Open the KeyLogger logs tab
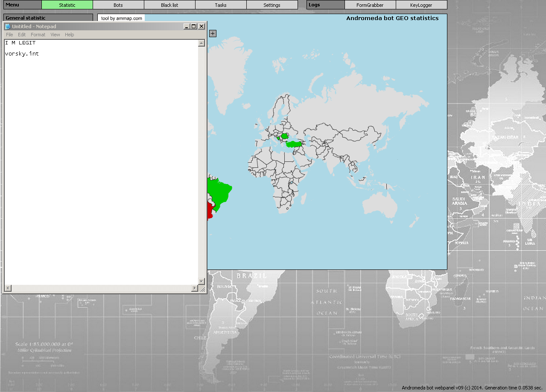Viewport: 546px width, 392px height. (x=421, y=5)
